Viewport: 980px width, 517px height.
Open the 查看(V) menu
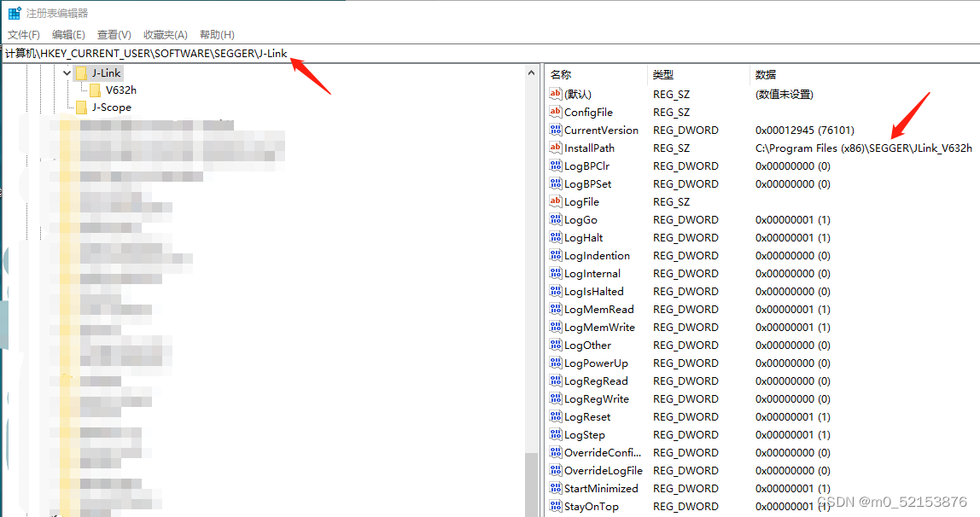pyautogui.click(x=114, y=35)
